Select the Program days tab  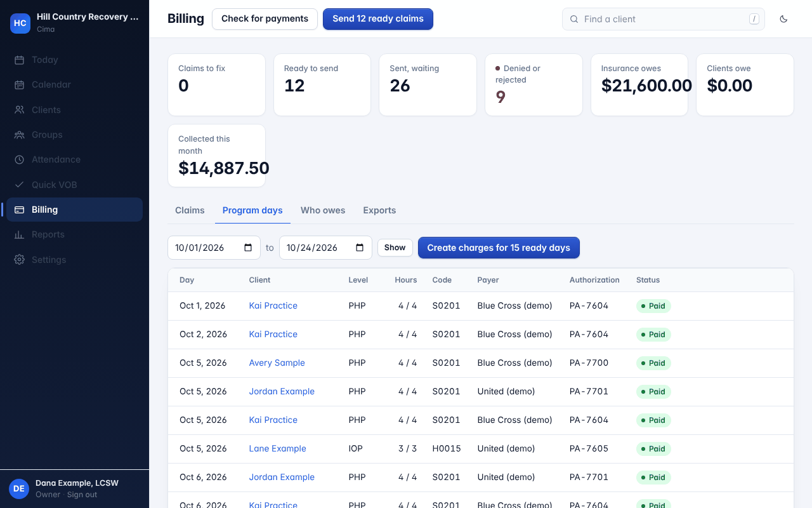[x=252, y=210]
